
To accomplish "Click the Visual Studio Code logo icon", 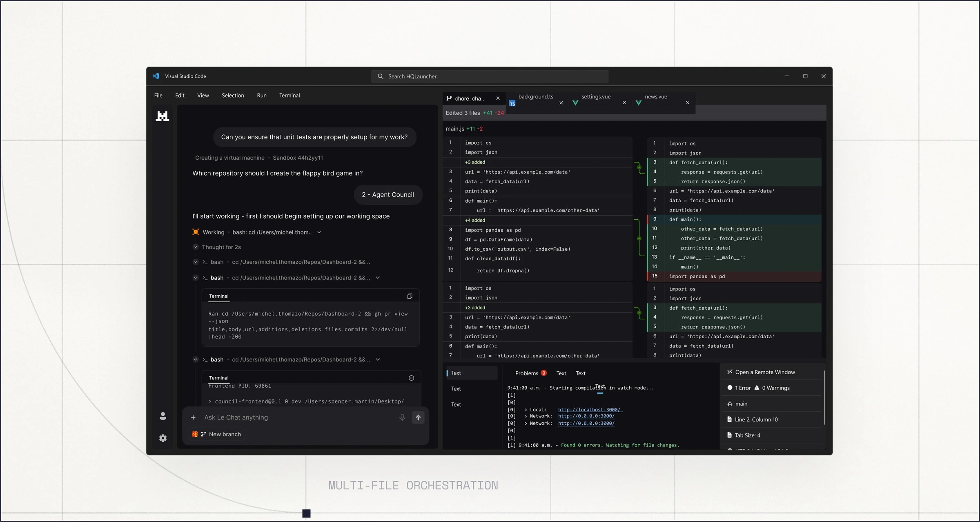I will [156, 76].
